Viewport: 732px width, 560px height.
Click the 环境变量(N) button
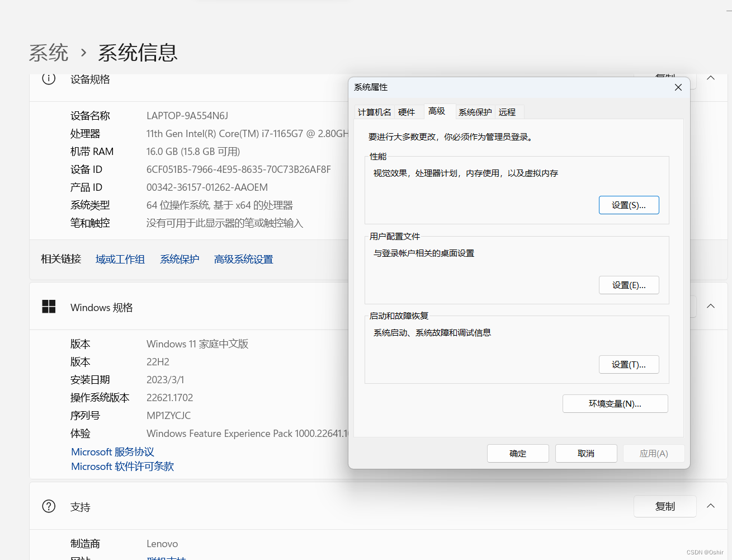(x=615, y=404)
